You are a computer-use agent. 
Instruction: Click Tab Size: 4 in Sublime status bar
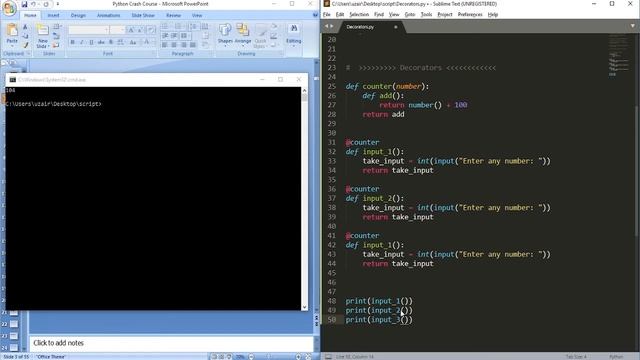pos(576,357)
